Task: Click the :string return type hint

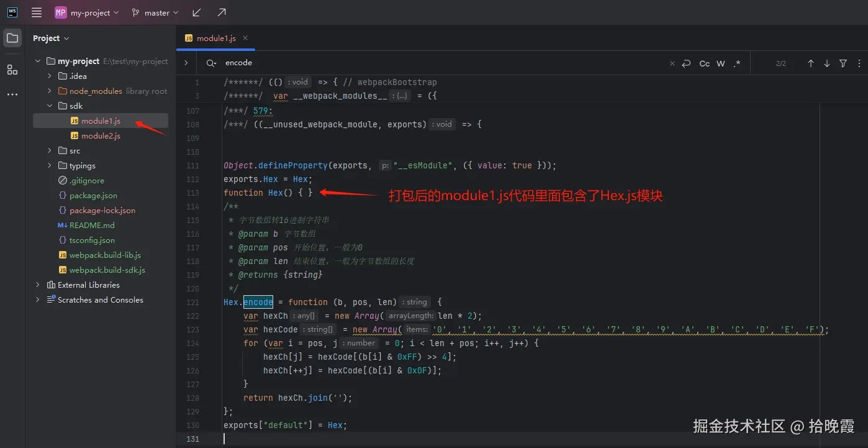Action: click(x=416, y=302)
